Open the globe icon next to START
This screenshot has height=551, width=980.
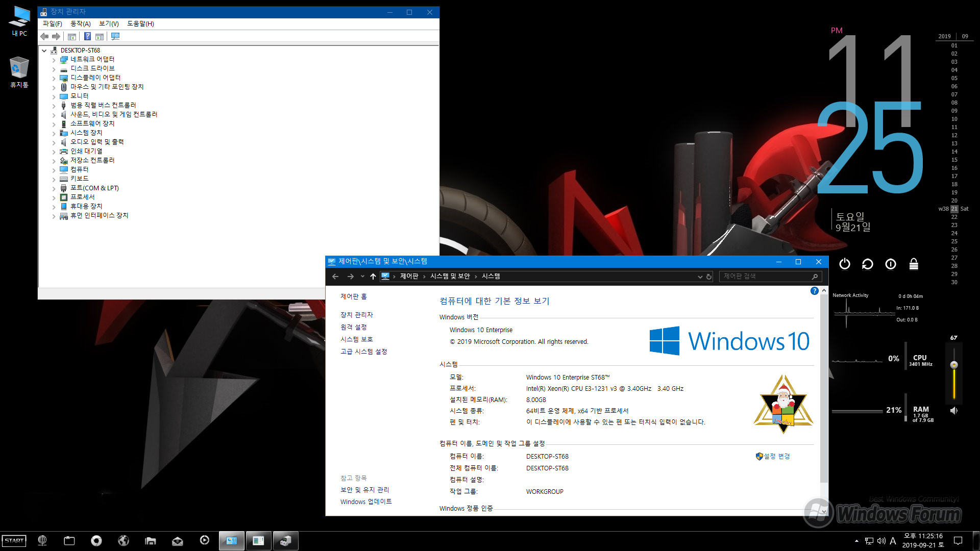pos(42,540)
